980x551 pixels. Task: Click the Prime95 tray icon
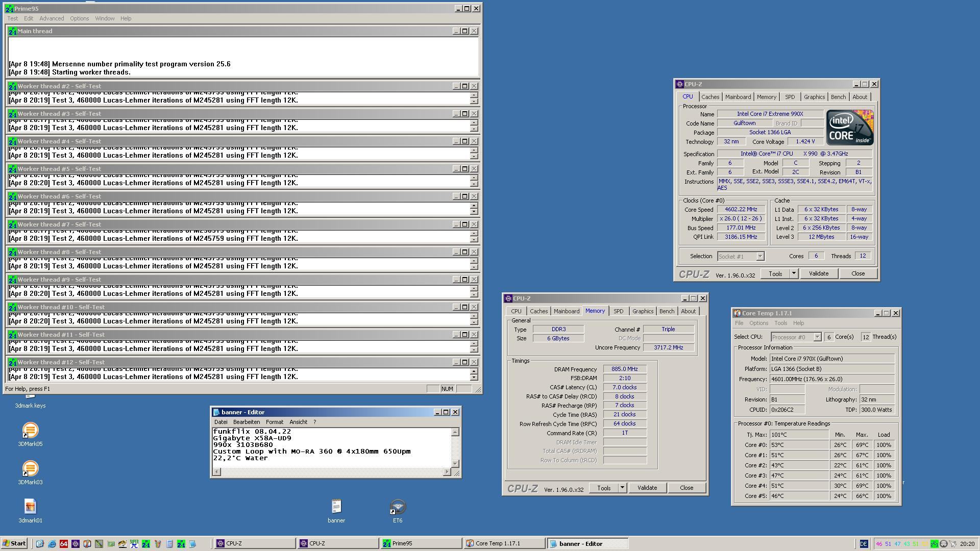coord(935,544)
